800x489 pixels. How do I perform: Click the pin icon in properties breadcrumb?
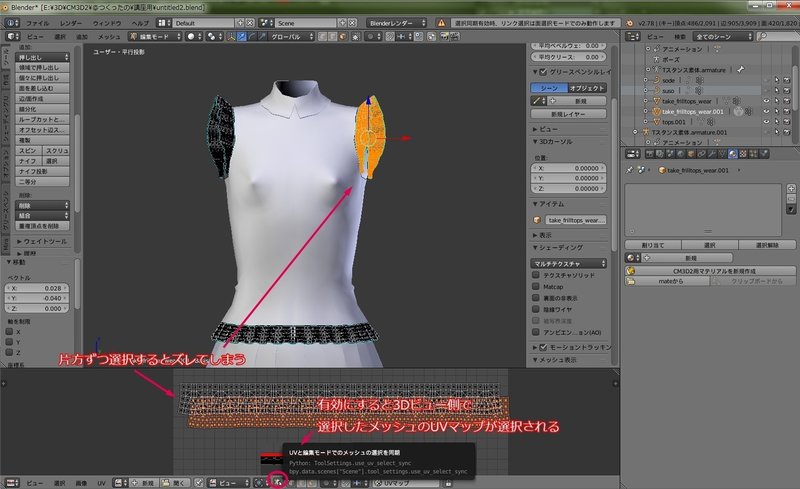coord(630,170)
